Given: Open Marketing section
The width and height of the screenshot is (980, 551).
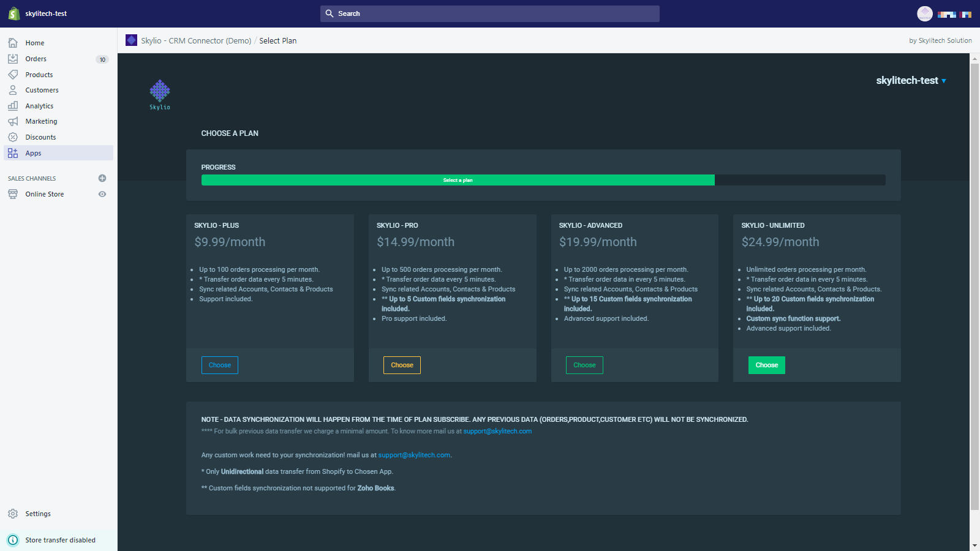Looking at the screenshot, I should pos(41,121).
